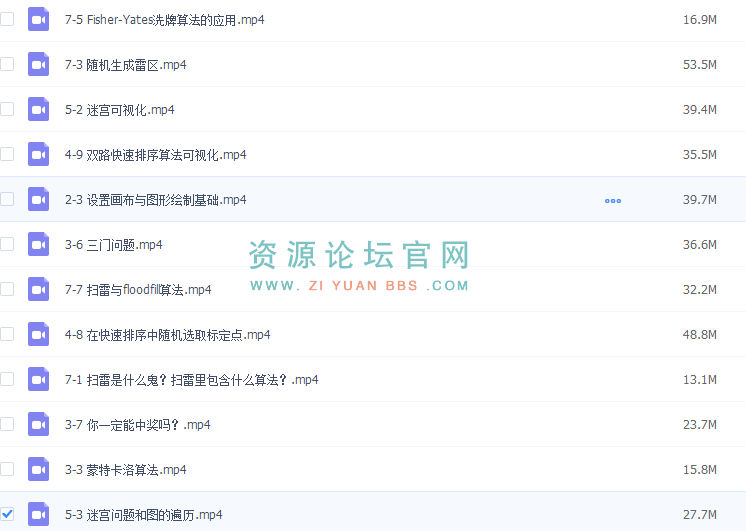Click video icon for 5-2 迷宫可视化.mp4
746x531 pixels.
(39, 109)
